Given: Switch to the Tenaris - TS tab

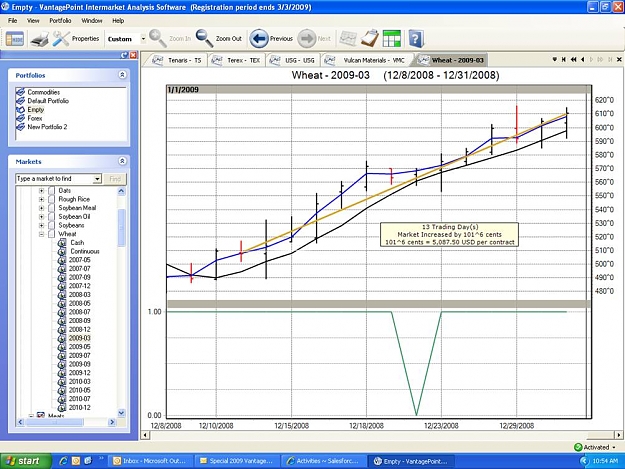Looking at the screenshot, I should pos(177,60).
